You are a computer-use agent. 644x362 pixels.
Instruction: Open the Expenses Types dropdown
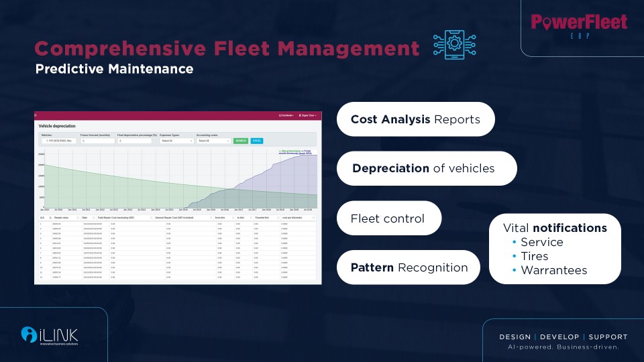point(177,141)
